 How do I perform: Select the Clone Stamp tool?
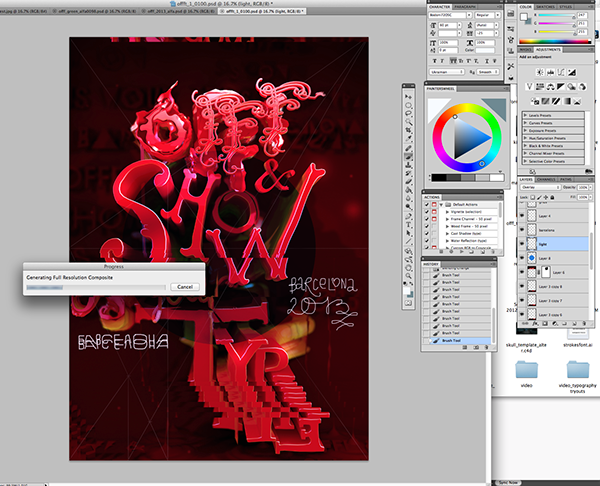409,165
